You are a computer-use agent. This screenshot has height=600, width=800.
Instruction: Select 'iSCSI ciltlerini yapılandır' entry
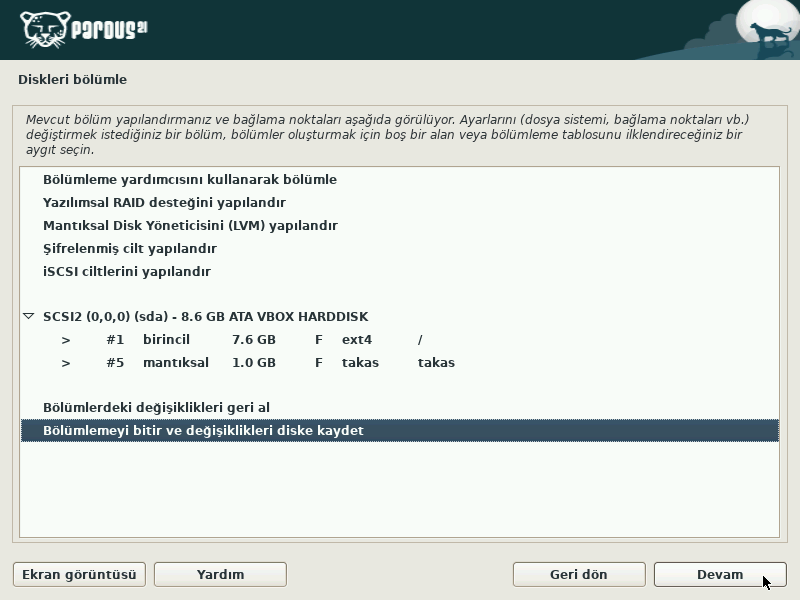point(399,271)
